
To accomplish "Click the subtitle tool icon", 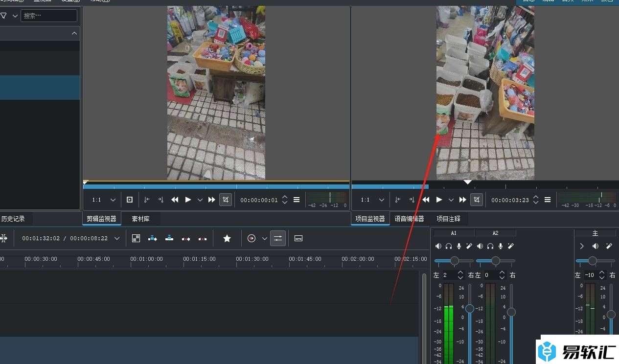I will click(x=298, y=238).
